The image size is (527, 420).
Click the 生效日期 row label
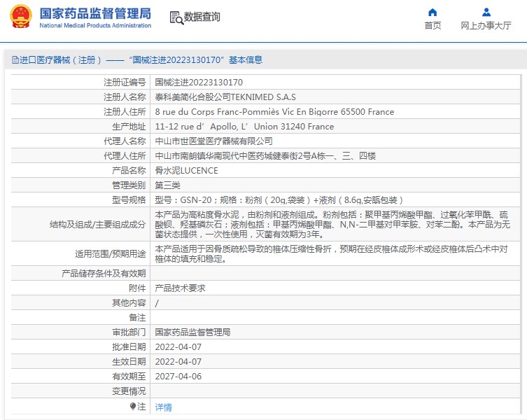click(129, 362)
